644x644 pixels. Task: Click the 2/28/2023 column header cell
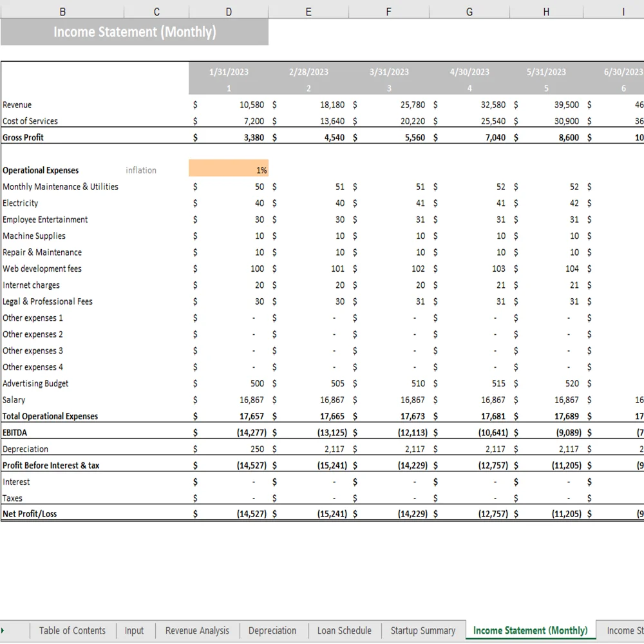pos(308,72)
